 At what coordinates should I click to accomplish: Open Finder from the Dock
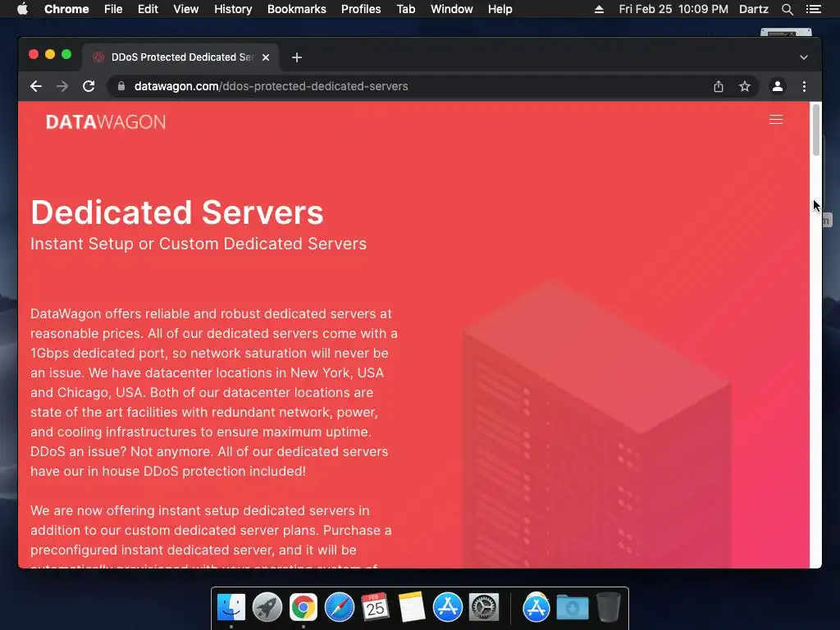(x=231, y=608)
